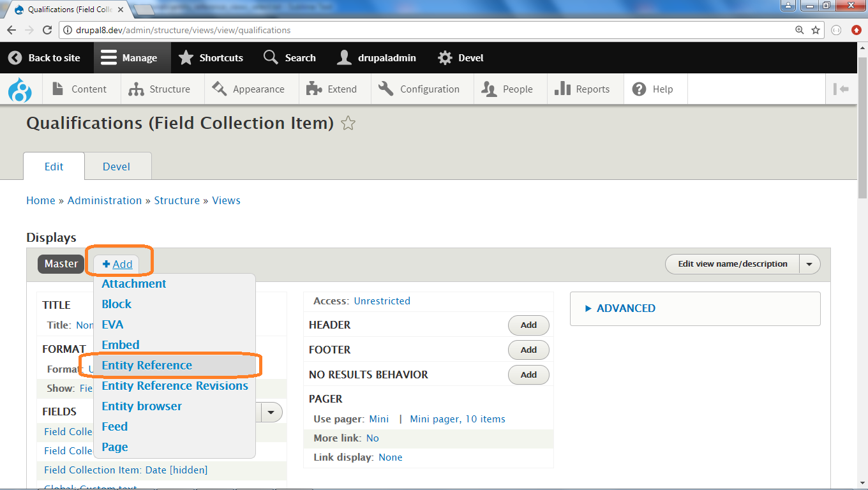Open Field Collection Item: Date [hidden] field
The height and width of the screenshot is (490, 868).
coord(126,470)
